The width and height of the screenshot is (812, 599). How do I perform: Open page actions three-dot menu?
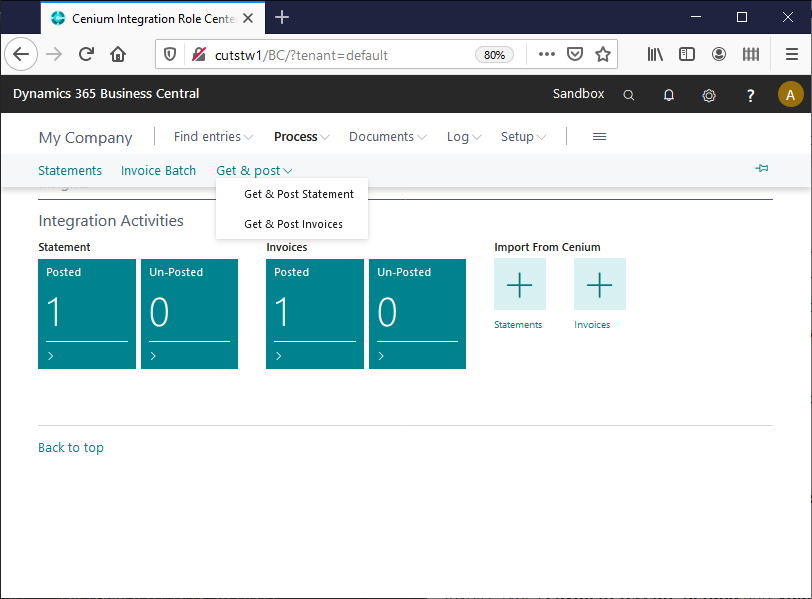point(546,54)
